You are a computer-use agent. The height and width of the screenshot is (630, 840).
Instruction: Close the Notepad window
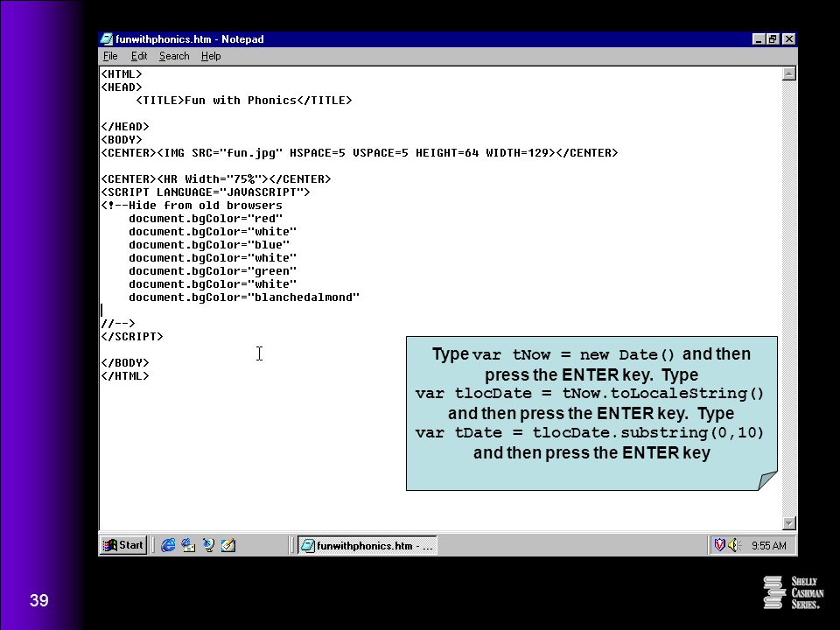[x=788, y=39]
